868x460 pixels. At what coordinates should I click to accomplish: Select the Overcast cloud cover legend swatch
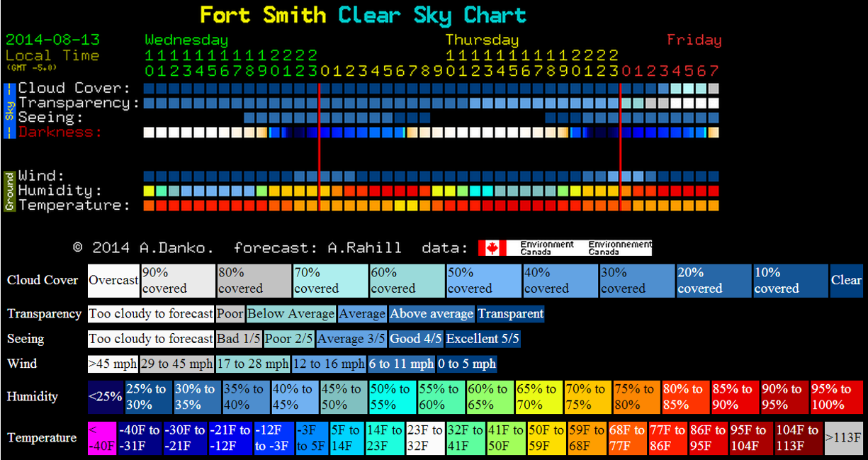(x=113, y=281)
